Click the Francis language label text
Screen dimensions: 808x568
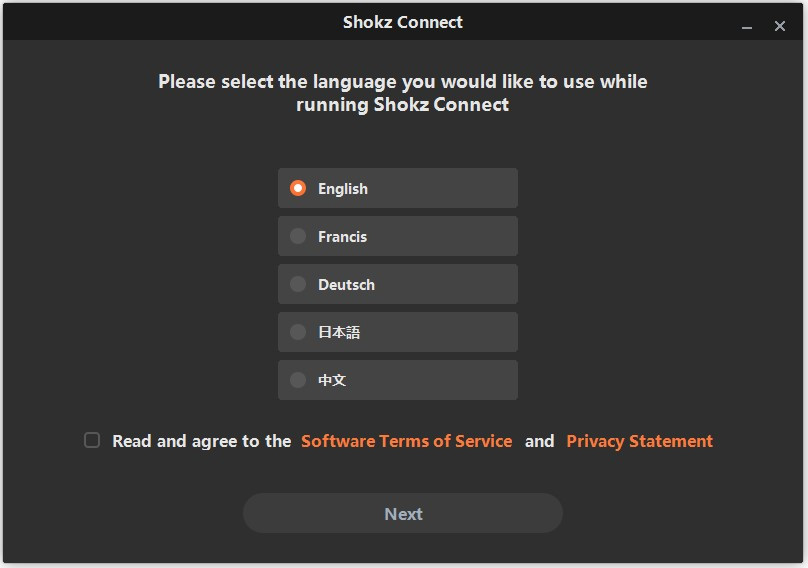[342, 237]
